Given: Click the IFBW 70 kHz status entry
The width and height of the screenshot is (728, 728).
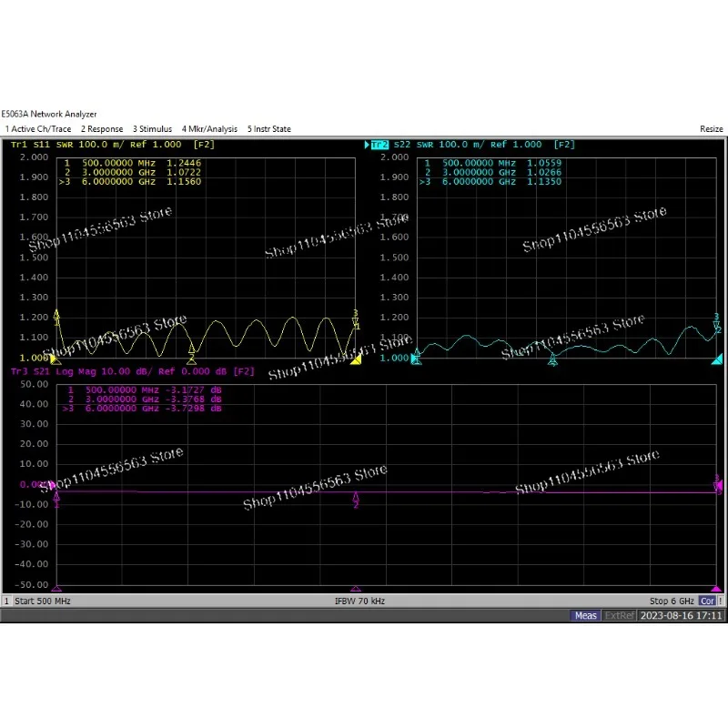Looking at the screenshot, I should click(x=359, y=602).
